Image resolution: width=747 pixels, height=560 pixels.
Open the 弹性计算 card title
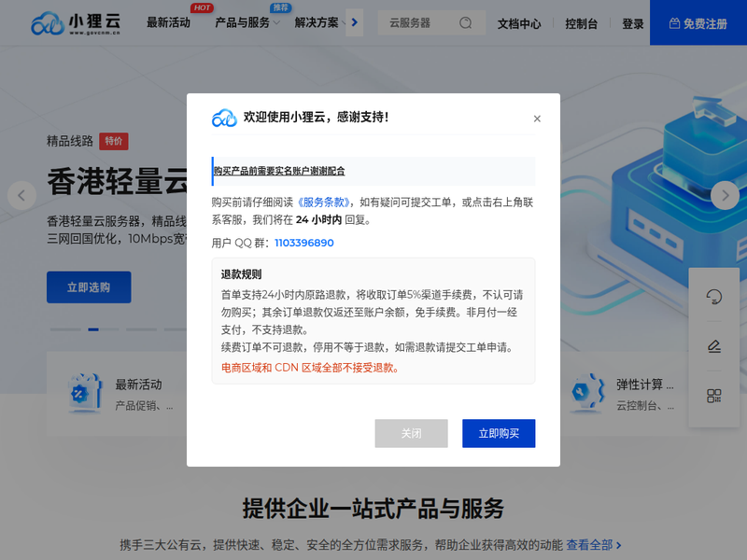[645, 385]
